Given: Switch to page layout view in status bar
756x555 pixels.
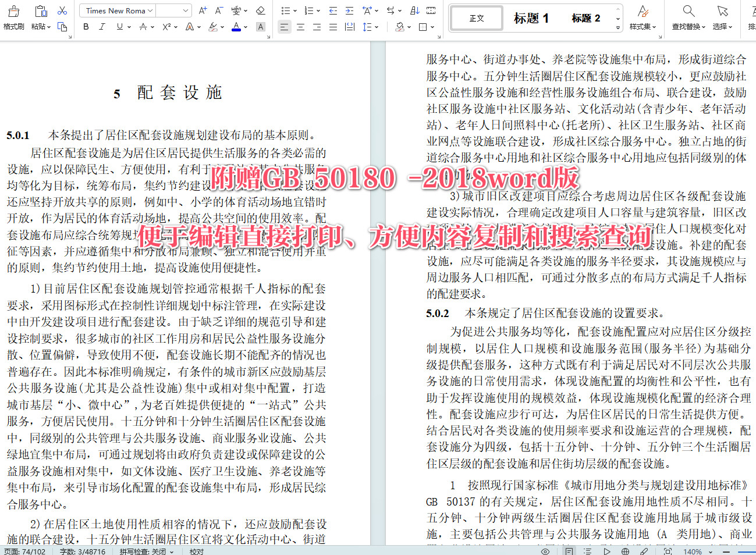Looking at the screenshot, I should [x=569, y=551].
